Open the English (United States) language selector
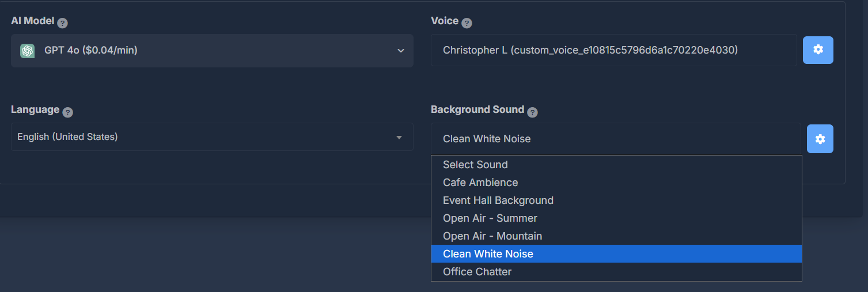Screen dimensions: 868x292 pos(212,137)
